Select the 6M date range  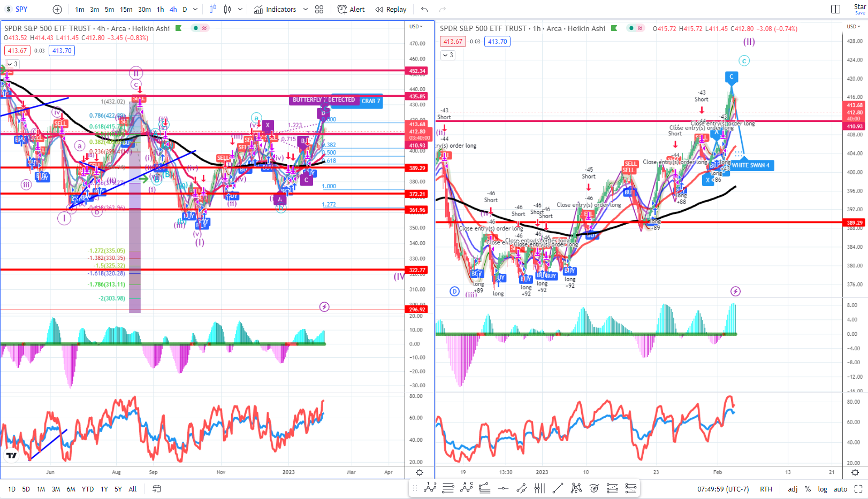tap(71, 489)
